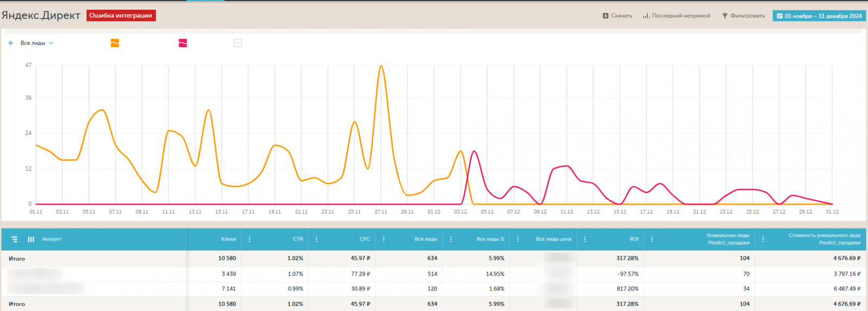Viewport: 868px width, 311px height.
Task: Toggle the pink chart series legend icon
Action: click(x=183, y=43)
